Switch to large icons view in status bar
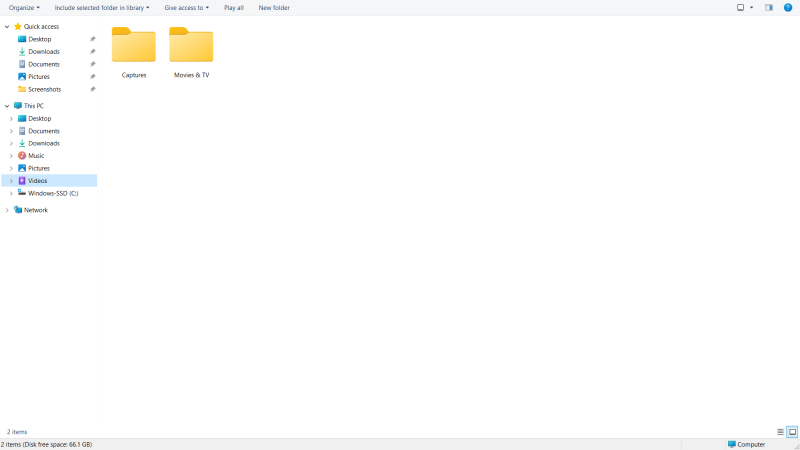 click(792, 432)
